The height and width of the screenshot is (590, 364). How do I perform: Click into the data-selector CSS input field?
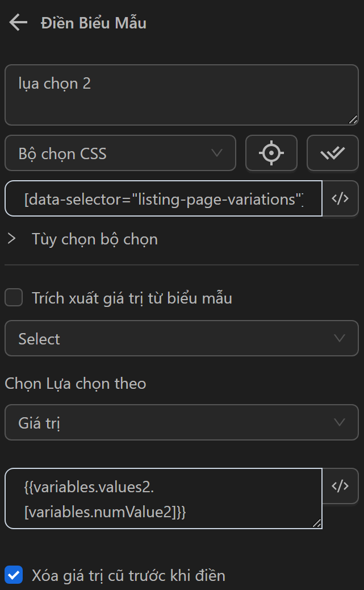coord(164,198)
